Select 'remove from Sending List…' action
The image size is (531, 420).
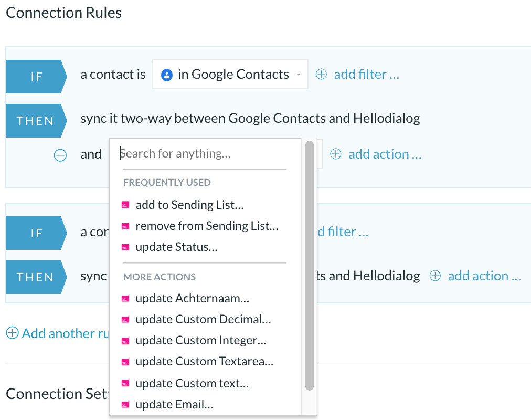(x=207, y=226)
